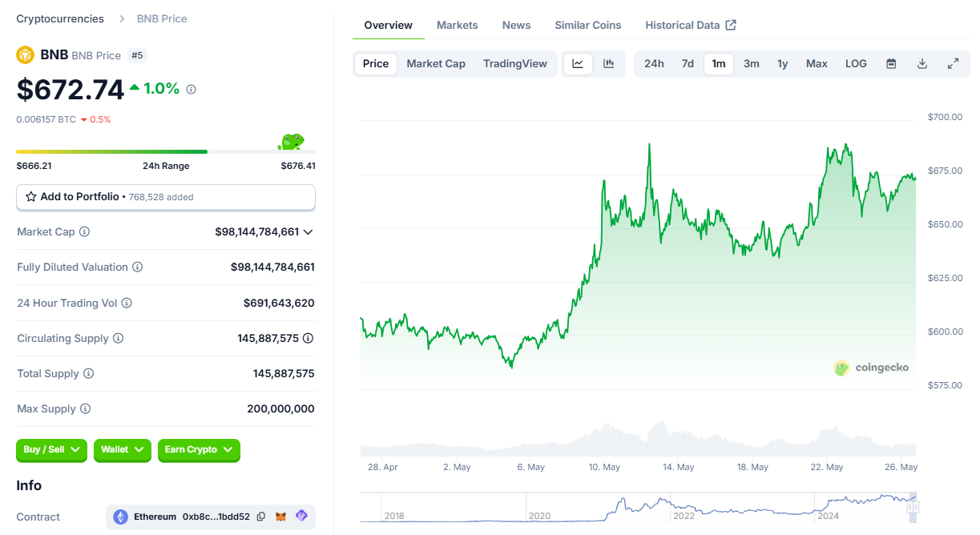980x535 pixels.
Task: Switch the chart to Market Cap
Action: 436,63
